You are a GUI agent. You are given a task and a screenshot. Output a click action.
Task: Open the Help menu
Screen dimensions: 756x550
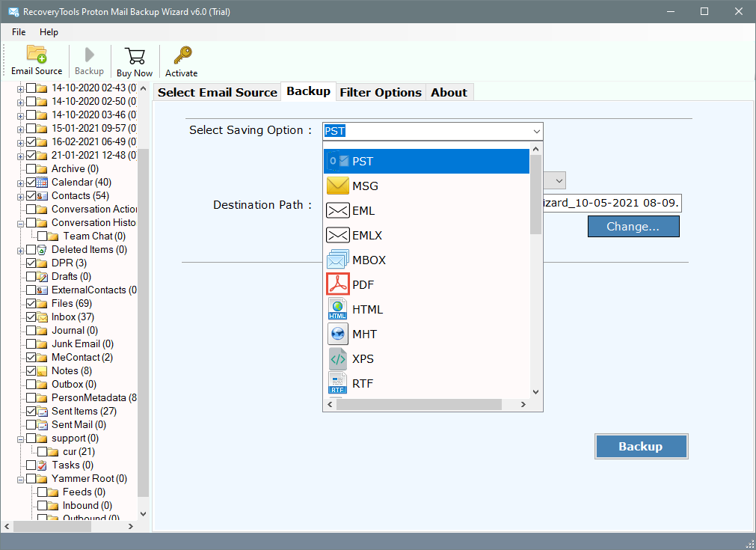tap(49, 32)
